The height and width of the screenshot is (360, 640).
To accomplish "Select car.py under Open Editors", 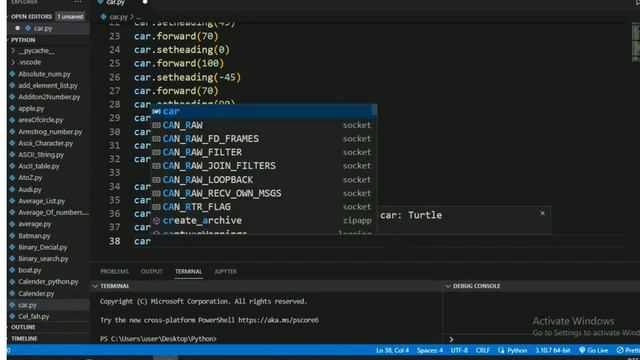I will [x=43, y=28].
